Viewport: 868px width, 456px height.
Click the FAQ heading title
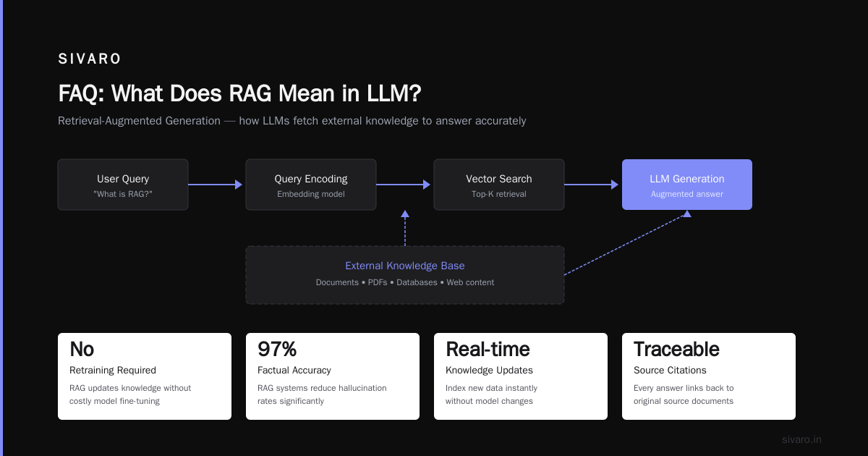239,93
